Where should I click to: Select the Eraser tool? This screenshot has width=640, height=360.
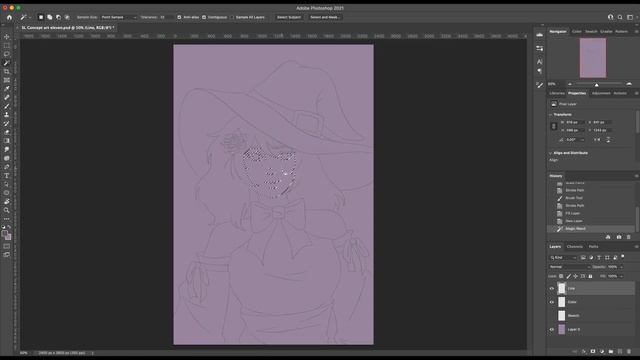click(x=7, y=132)
